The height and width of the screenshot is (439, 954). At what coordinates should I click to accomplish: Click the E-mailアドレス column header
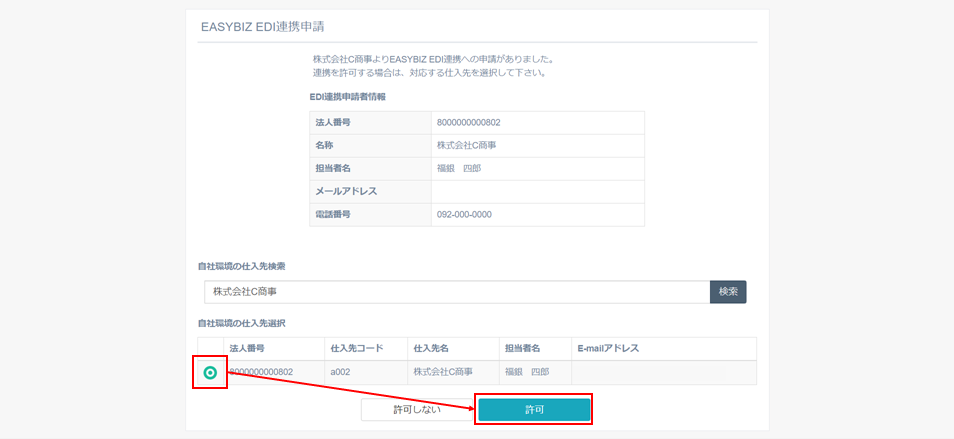click(x=608, y=349)
